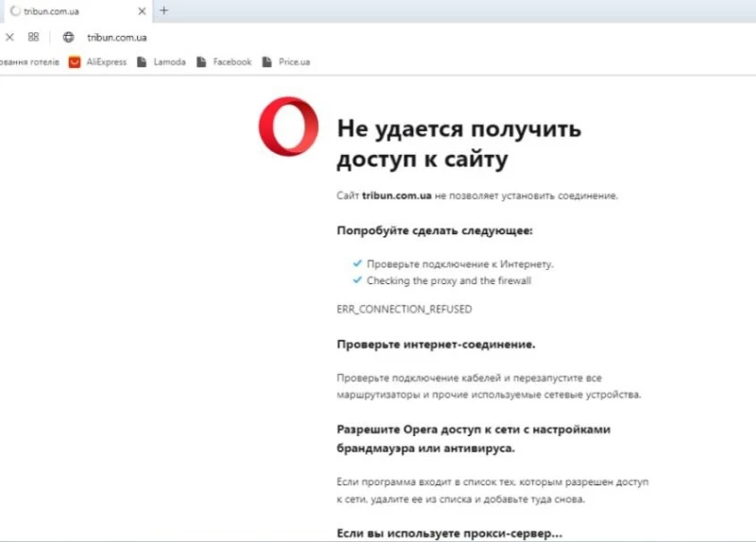This screenshot has height=542, width=756.
Task: Click the AliExpress orange bookmark icon
Action: pyautogui.click(x=75, y=62)
